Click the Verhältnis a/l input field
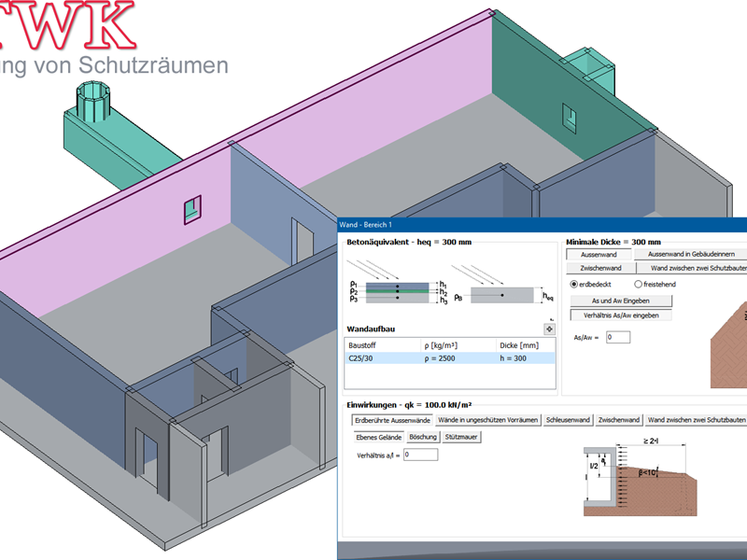747x560 pixels. [419, 455]
